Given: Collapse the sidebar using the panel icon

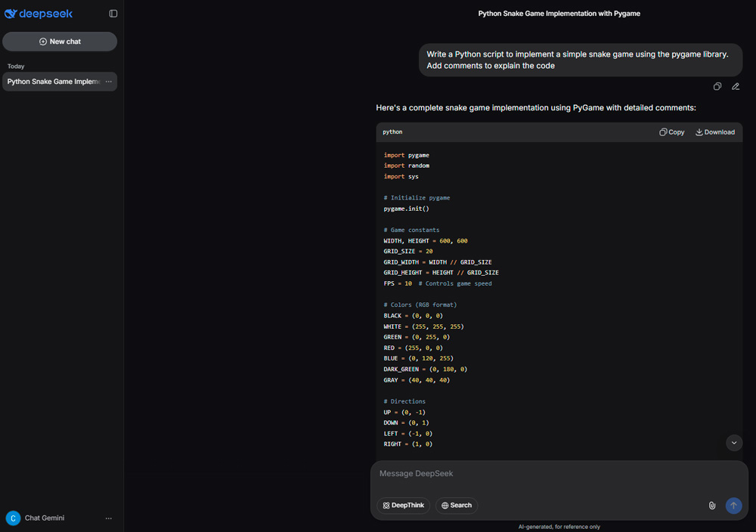Looking at the screenshot, I should (x=112, y=13).
